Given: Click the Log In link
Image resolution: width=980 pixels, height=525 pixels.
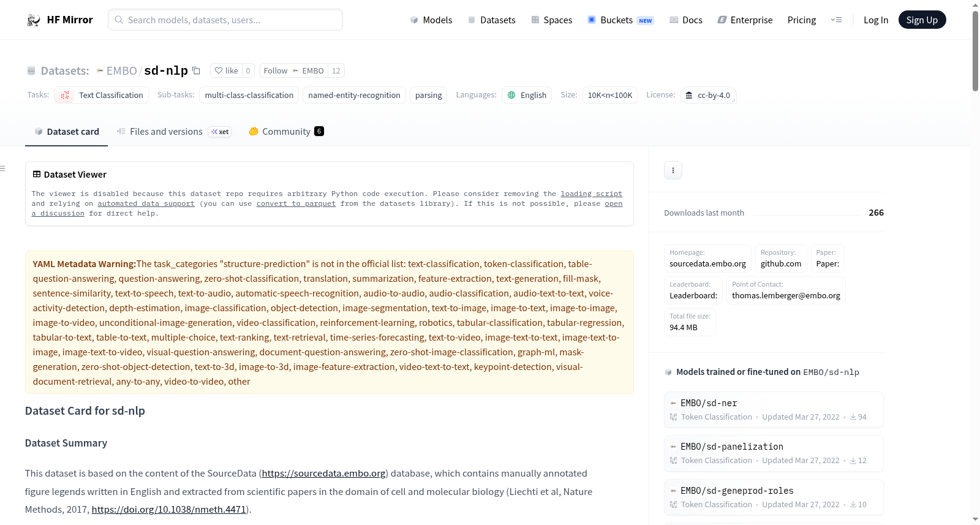Looking at the screenshot, I should [876, 20].
